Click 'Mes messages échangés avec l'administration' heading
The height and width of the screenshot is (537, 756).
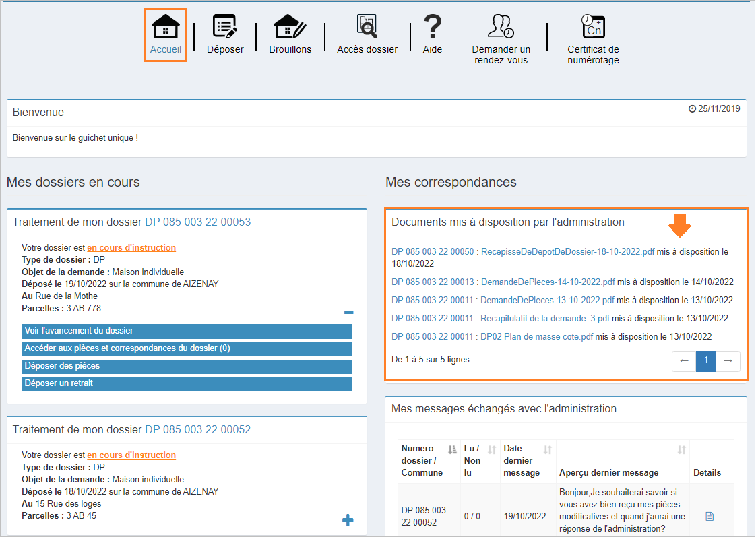tap(504, 409)
